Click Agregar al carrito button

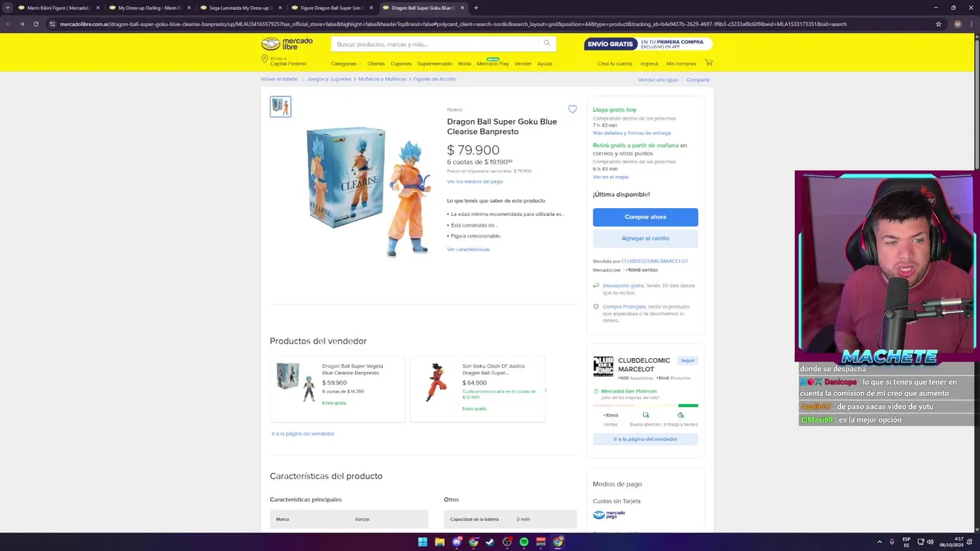(x=645, y=238)
